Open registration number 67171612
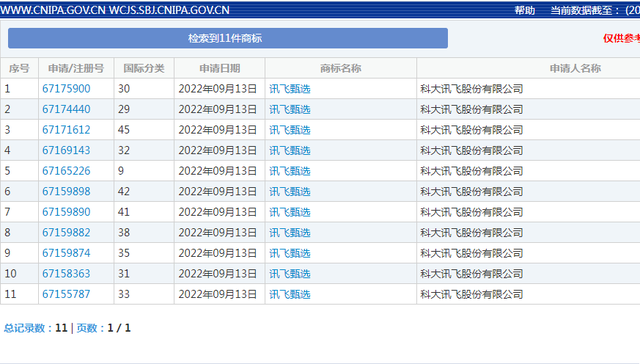 click(x=66, y=130)
